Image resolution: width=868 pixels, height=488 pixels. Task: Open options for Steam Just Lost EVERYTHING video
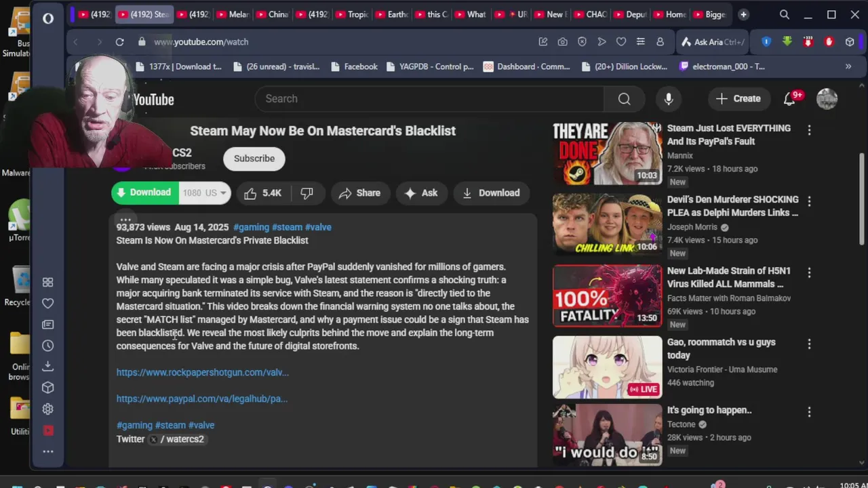(x=809, y=129)
